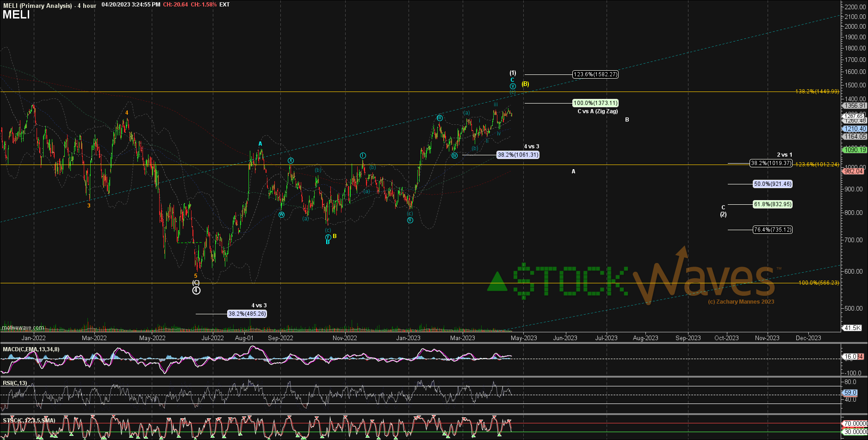868x440 pixels.
Task: Click the EXT session indicator
Action: 224,5
